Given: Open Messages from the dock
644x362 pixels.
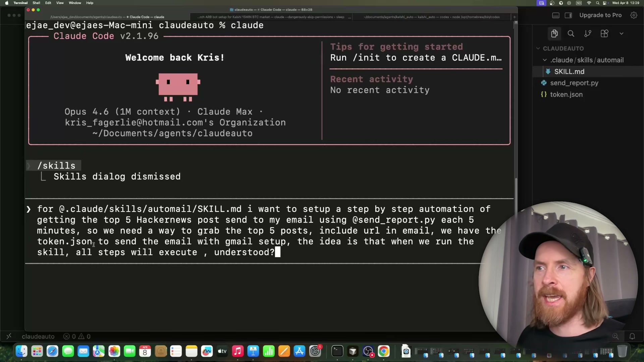Looking at the screenshot, I should (68, 351).
